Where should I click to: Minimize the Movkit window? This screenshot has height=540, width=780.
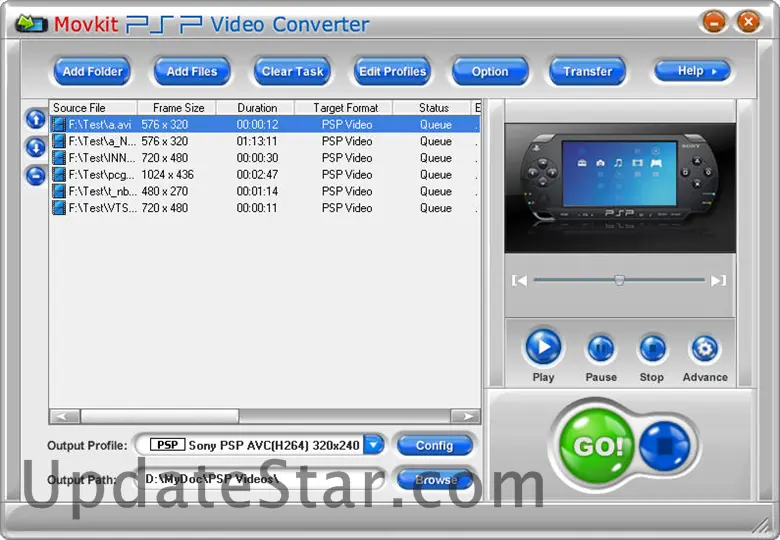pos(714,22)
